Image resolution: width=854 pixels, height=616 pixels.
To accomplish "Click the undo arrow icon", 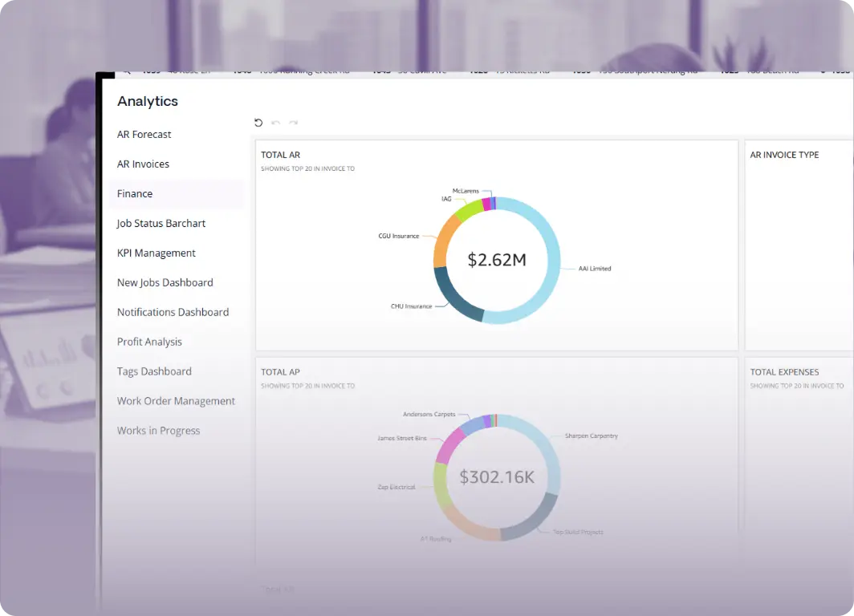I will [276, 123].
